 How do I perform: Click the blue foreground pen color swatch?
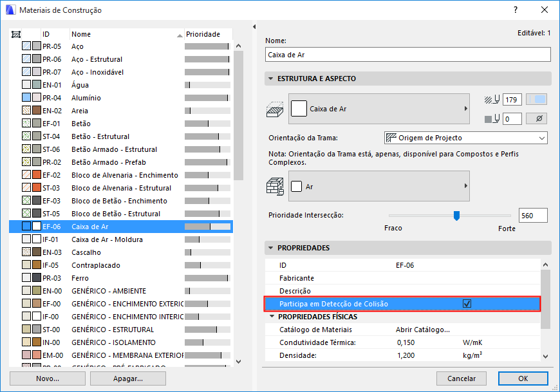point(536,100)
